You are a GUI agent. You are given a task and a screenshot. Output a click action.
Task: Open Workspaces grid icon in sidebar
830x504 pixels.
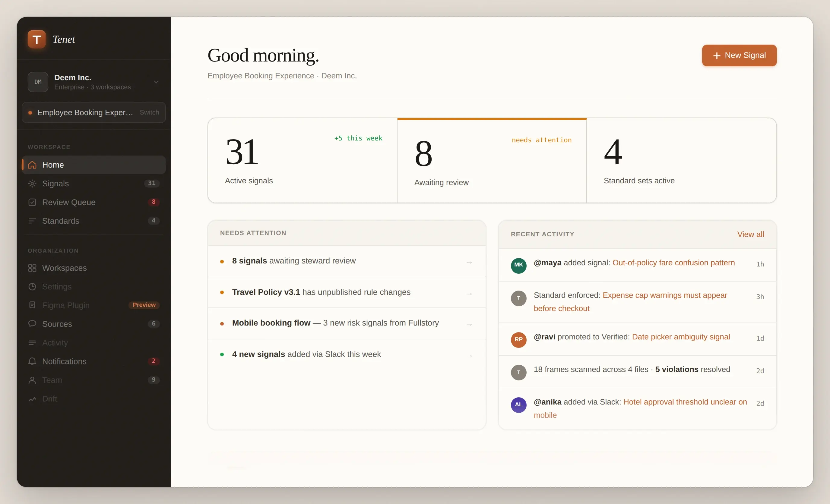tap(32, 268)
